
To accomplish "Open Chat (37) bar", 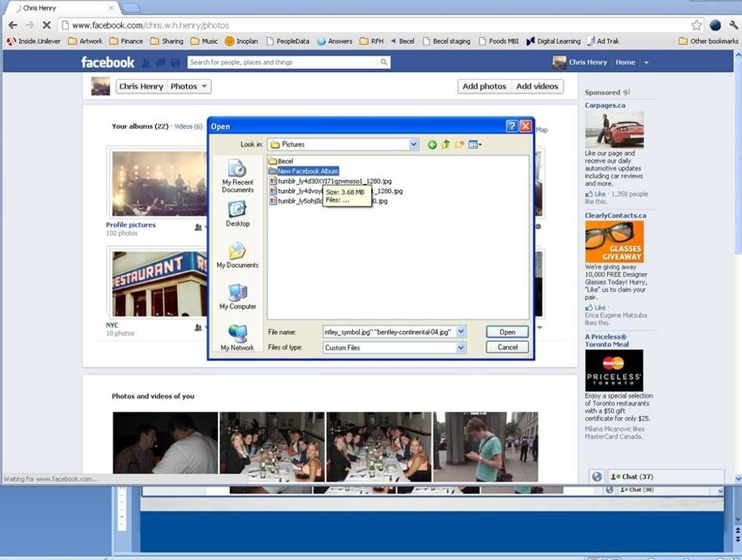I will (x=666, y=477).
